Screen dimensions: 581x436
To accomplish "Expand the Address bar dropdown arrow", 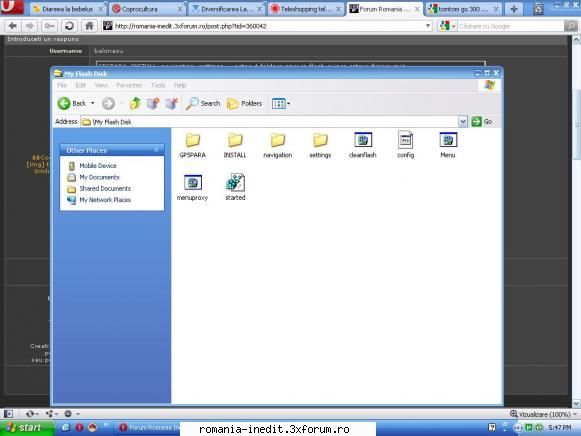I will 462,122.
